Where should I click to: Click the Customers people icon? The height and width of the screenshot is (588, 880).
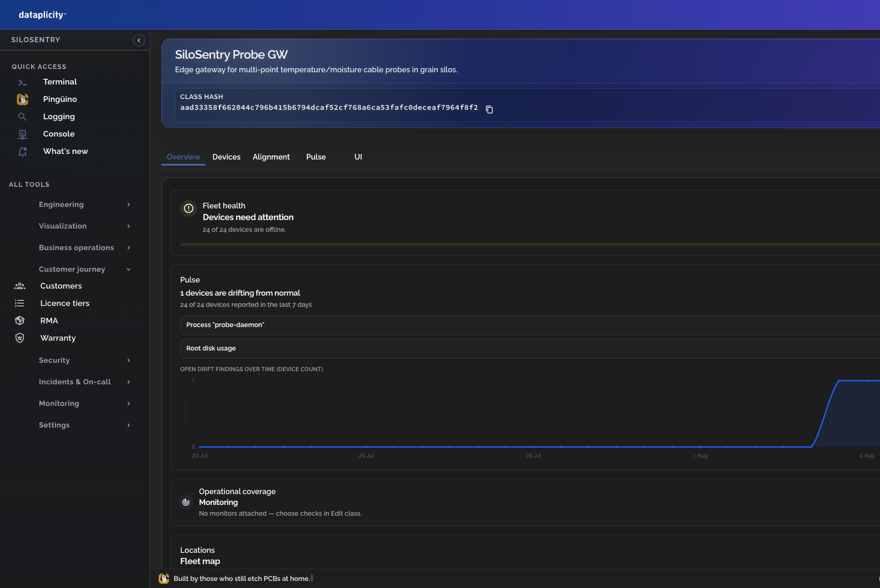[20, 286]
